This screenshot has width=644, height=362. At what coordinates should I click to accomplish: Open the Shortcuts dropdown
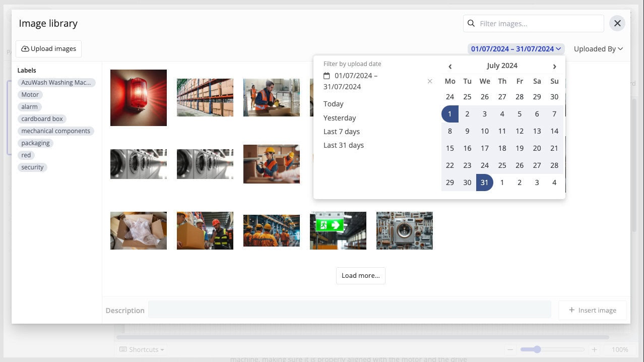141,349
